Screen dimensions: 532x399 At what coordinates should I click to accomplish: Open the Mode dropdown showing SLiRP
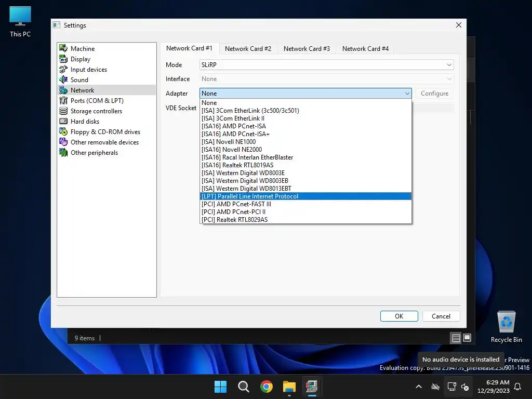tap(327, 65)
